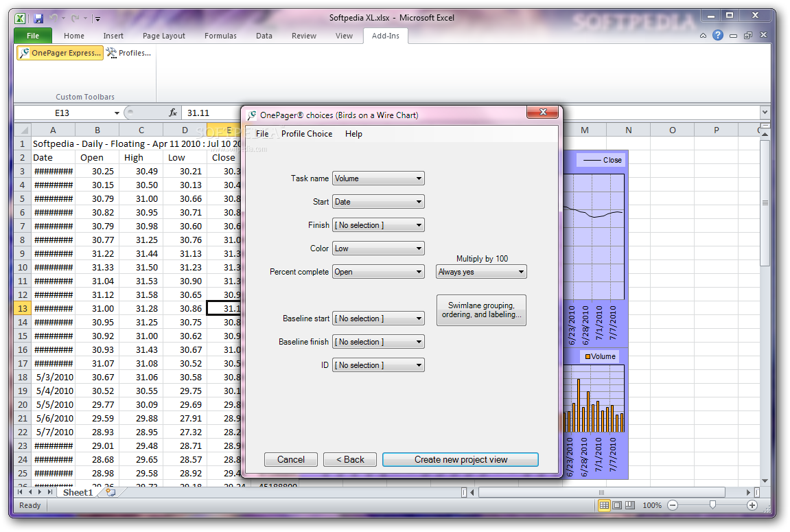Click the Name Box showing E13
Screen dimensions: 790x532
click(63, 113)
